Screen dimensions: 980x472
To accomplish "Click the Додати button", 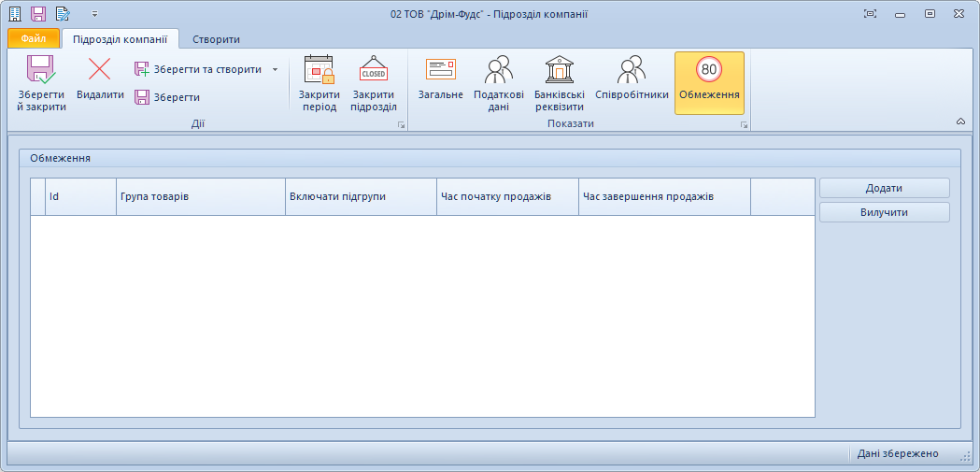I will tap(884, 188).
